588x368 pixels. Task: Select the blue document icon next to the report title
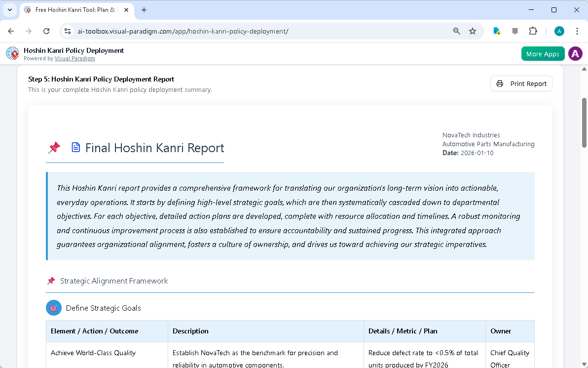[x=75, y=147]
